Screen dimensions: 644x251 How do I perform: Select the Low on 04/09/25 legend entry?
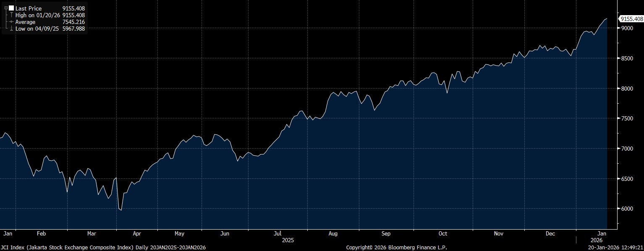tap(37, 29)
